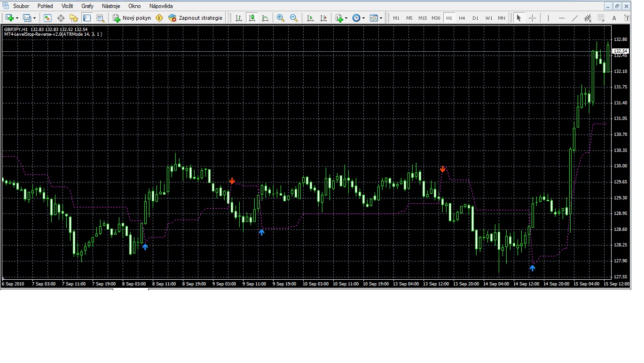Select the horizontal line drawing tool

click(x=561, y=18)
